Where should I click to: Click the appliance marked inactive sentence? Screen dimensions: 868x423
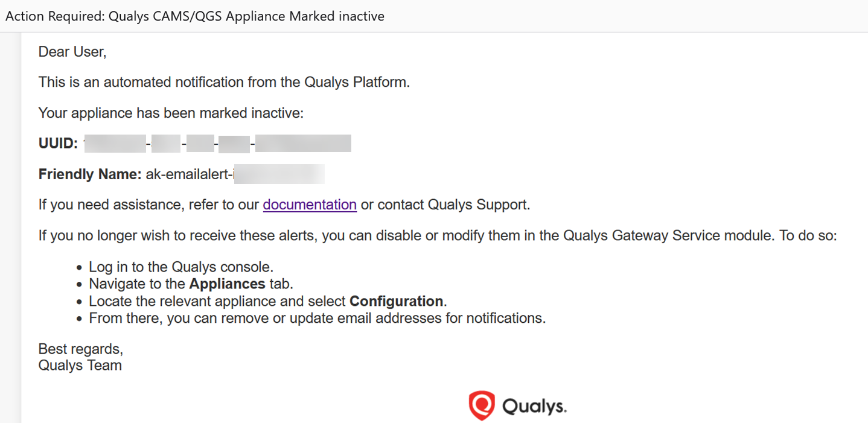[171, 113]
